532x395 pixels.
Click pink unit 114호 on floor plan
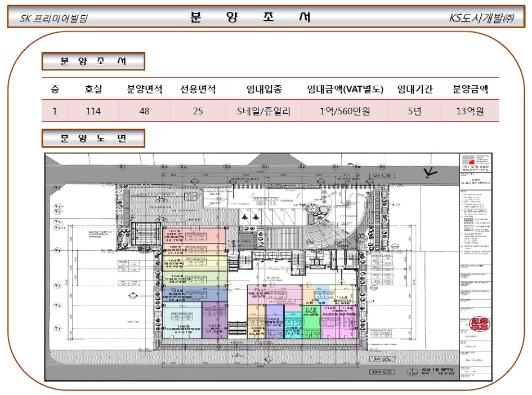275,295
